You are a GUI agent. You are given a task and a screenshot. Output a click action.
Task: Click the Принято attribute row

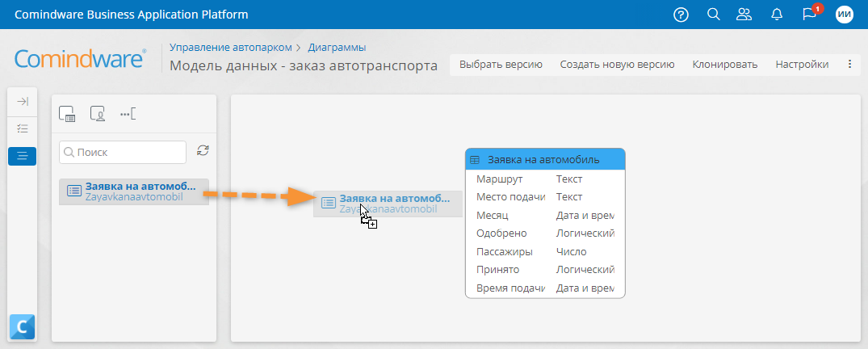[545, 270]
